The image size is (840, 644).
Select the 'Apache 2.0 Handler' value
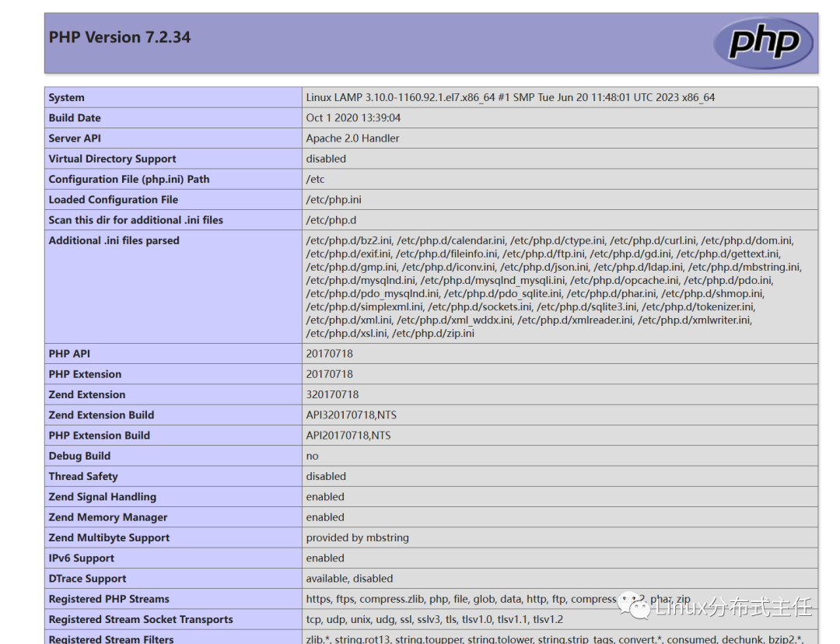click(352, 138)
